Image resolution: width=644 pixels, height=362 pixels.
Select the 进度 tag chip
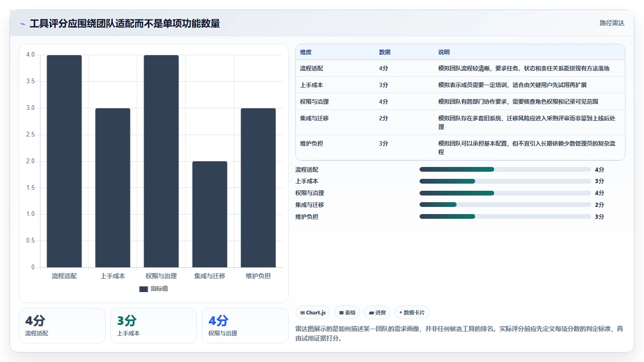[x=377, y=313]
